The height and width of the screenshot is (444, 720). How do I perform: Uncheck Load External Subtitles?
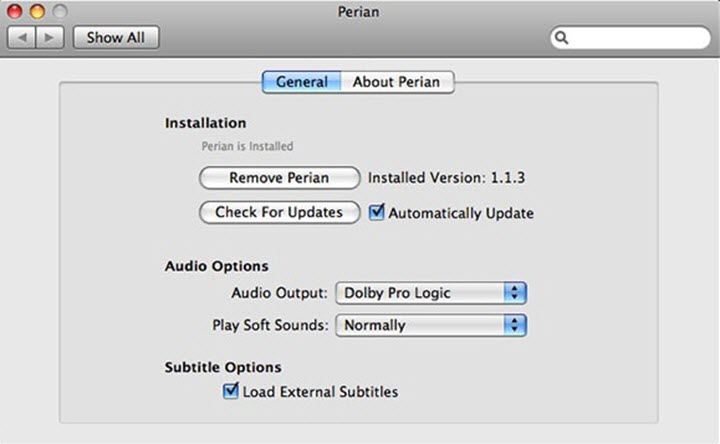pyautogui.click(x=231, y=391)
